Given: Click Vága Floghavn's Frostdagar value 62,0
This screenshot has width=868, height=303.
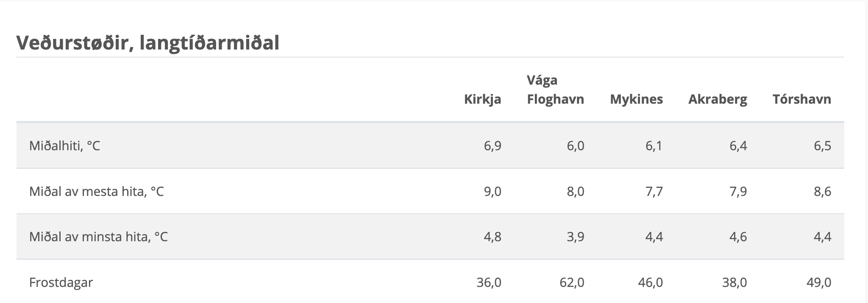Looking at the screenshot, I should 572,283.
